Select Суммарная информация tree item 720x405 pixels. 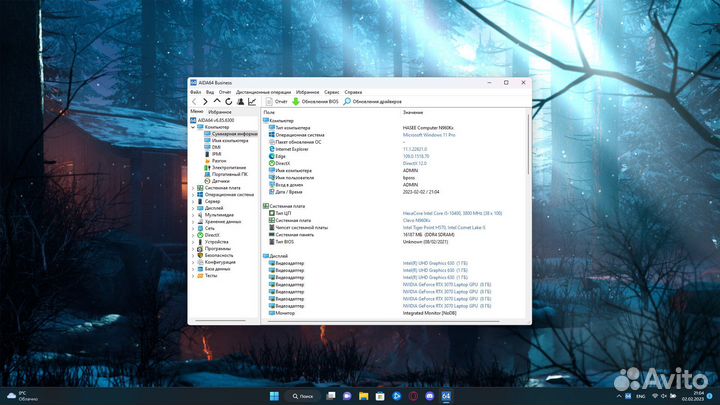coord(231,134)
